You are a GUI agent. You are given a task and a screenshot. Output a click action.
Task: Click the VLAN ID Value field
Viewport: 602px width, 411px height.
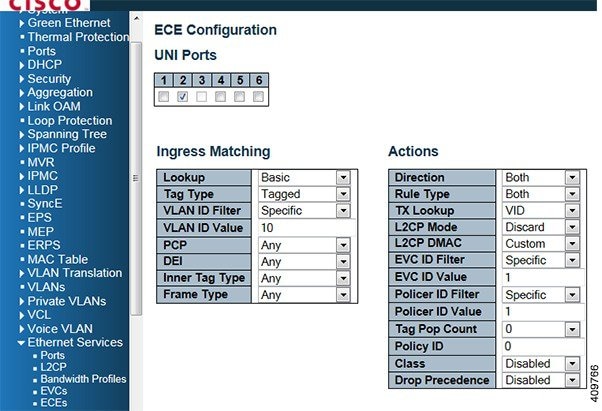[303, 228]
